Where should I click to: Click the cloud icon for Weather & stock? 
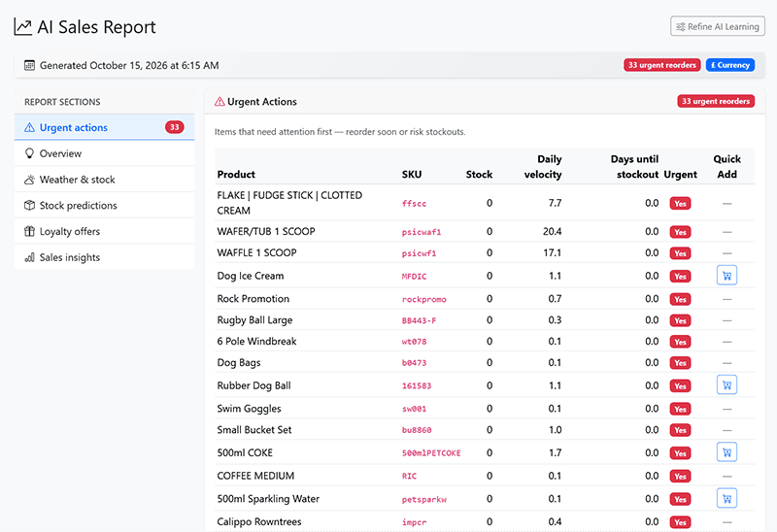(30, 180)
